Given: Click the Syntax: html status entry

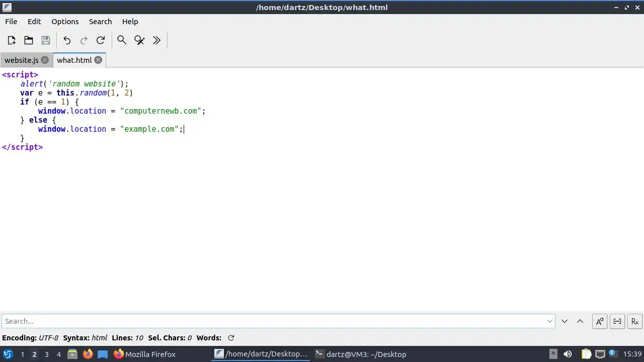Looking at the screenshot, I should (x=85, y=338).
